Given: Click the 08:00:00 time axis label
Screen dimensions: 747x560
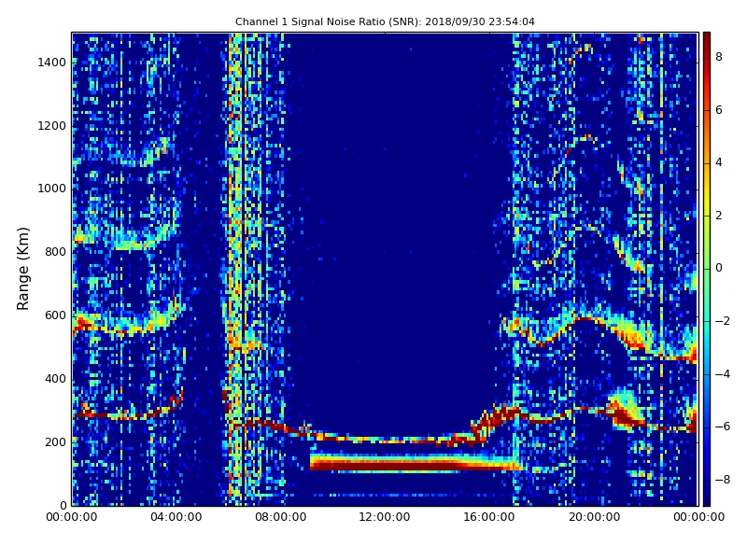Looking at the screenshot, I should pos(281,517).
